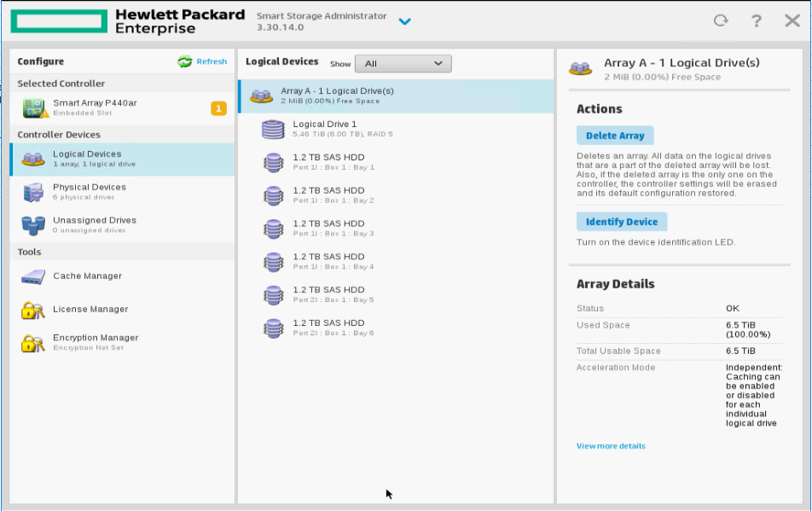This screenshot has height=511, width=812.
Task: Click the Physical Devices sidebar icon
Action: click(x=33, y=192)
